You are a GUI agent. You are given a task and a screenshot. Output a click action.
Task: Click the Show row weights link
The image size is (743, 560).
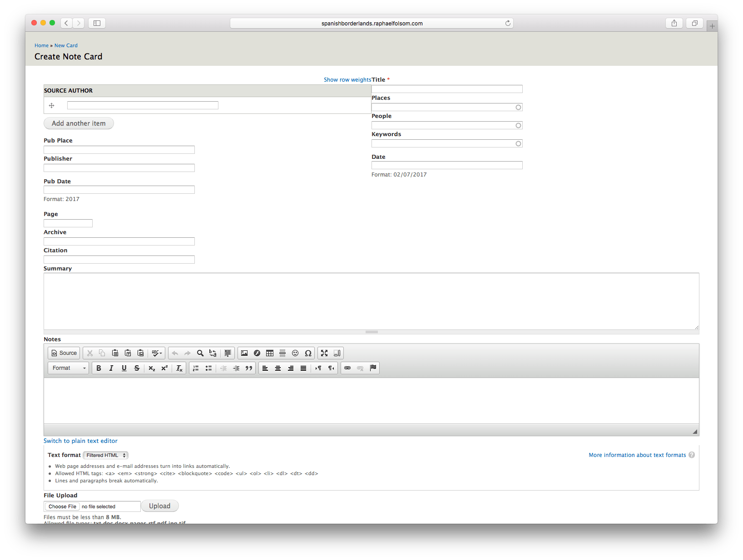347,79
